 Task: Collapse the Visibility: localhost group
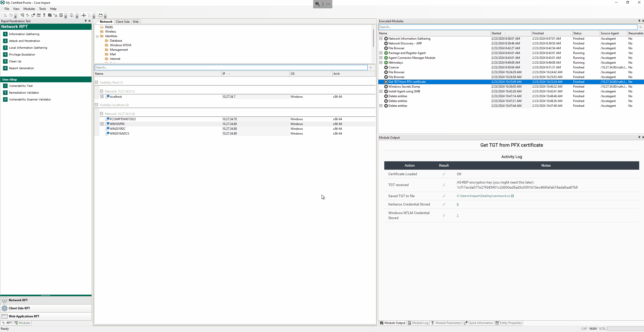[97, 105]
